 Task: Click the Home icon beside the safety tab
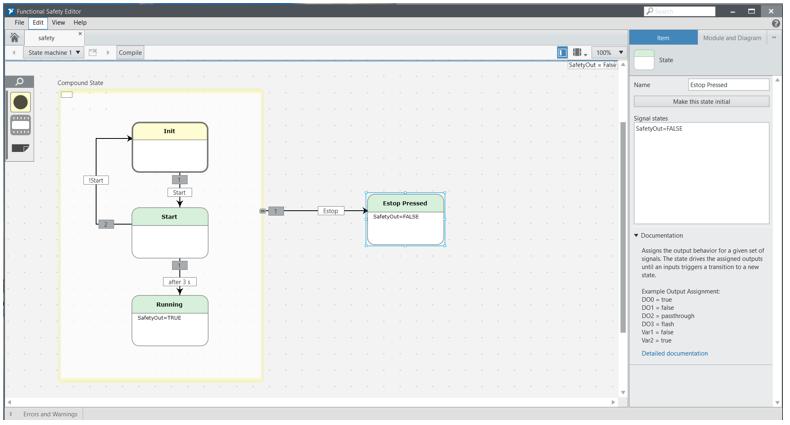pos(14,38)
